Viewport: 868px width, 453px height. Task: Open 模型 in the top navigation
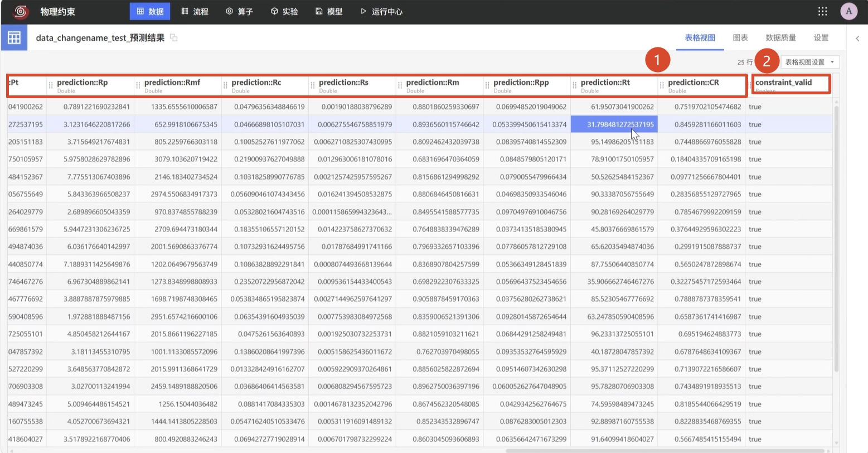pos(328,12)
